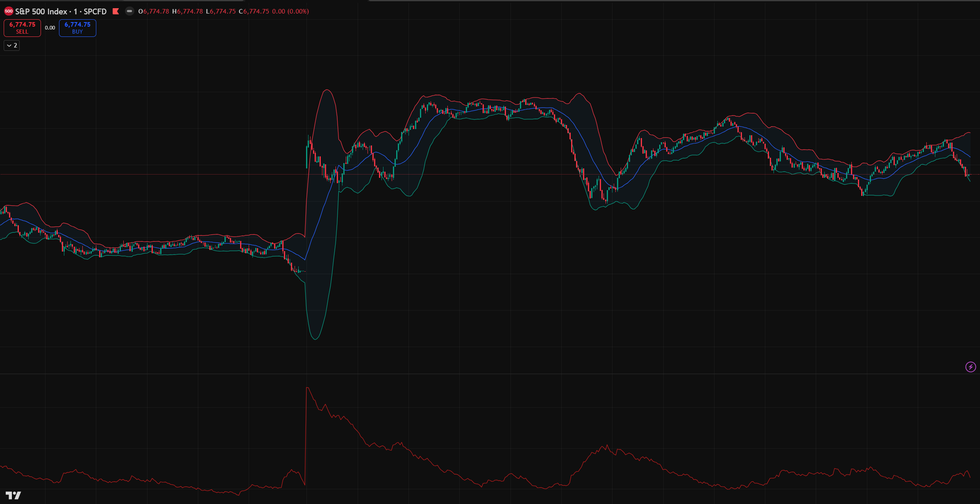Click the dotted current price line

coord(490,174)
